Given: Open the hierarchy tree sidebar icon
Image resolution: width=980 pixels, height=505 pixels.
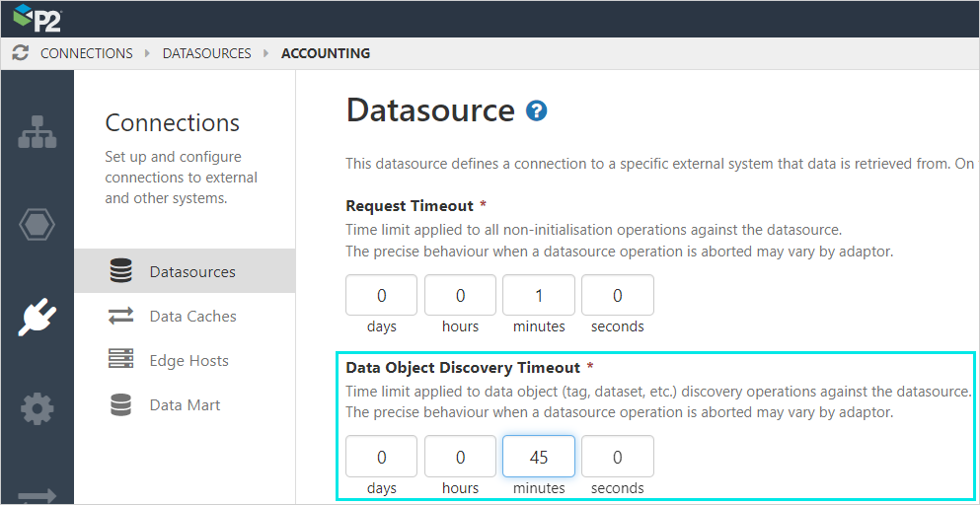Looking at the screenshot, I should 38,133.
